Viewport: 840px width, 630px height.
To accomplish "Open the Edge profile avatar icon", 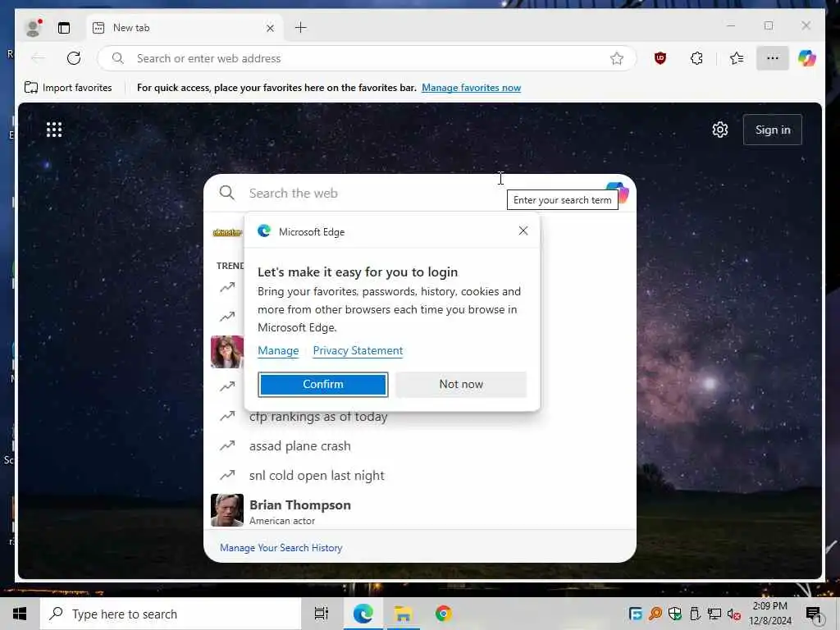I will (x=34, y=28).
